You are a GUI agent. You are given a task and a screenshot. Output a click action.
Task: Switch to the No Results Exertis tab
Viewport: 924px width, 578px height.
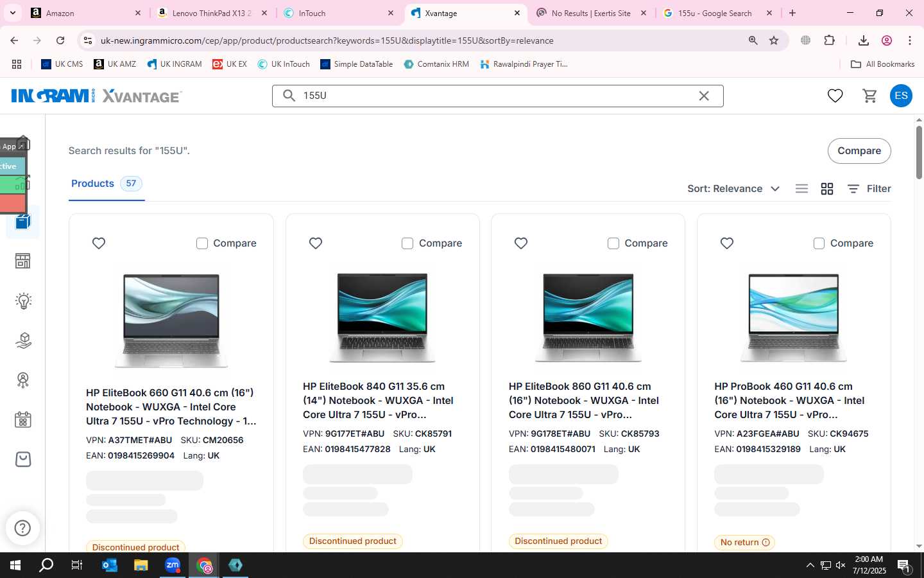pyautogui.click(x=591, y=13)
